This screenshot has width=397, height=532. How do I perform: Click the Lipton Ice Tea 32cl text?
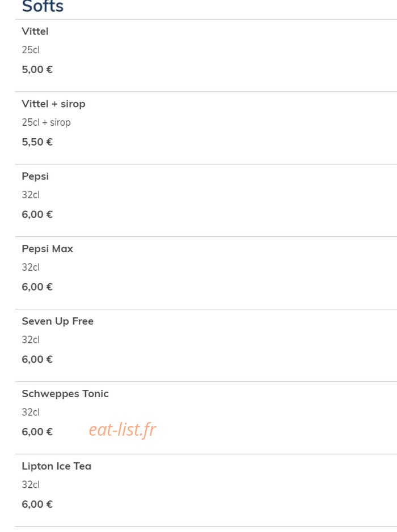coord(31,484)
